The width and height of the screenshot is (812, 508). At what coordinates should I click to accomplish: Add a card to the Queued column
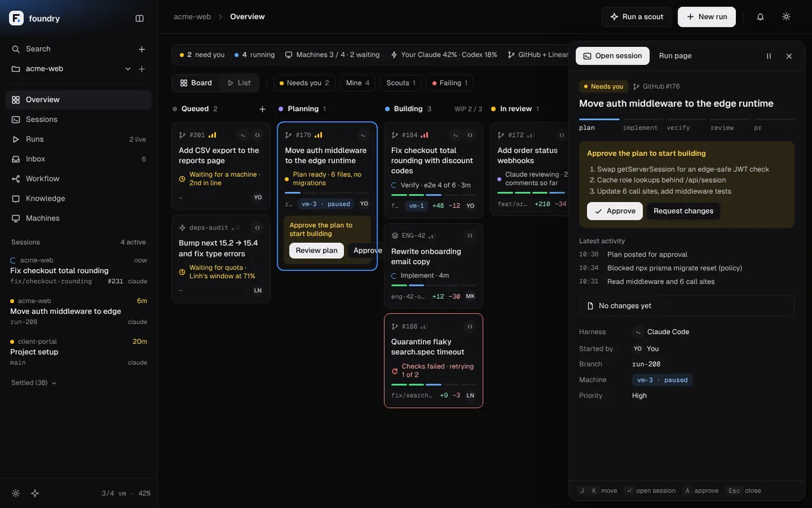(x=262, y=109)
